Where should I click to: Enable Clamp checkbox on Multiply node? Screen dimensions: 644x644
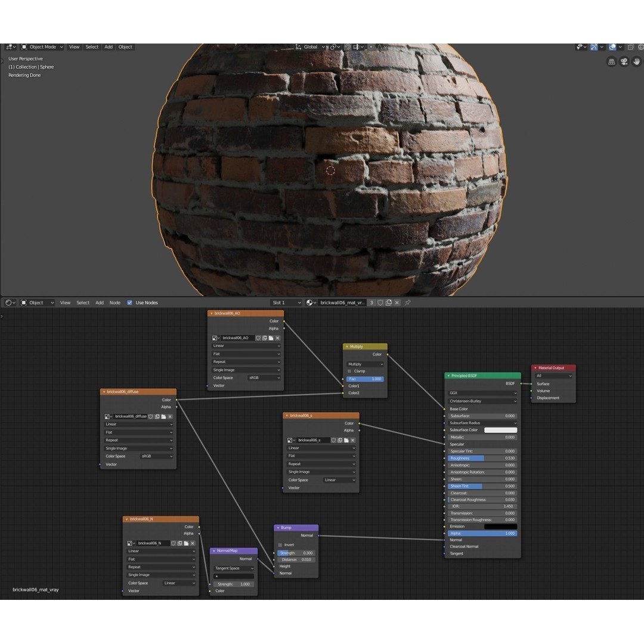[350, 371]
